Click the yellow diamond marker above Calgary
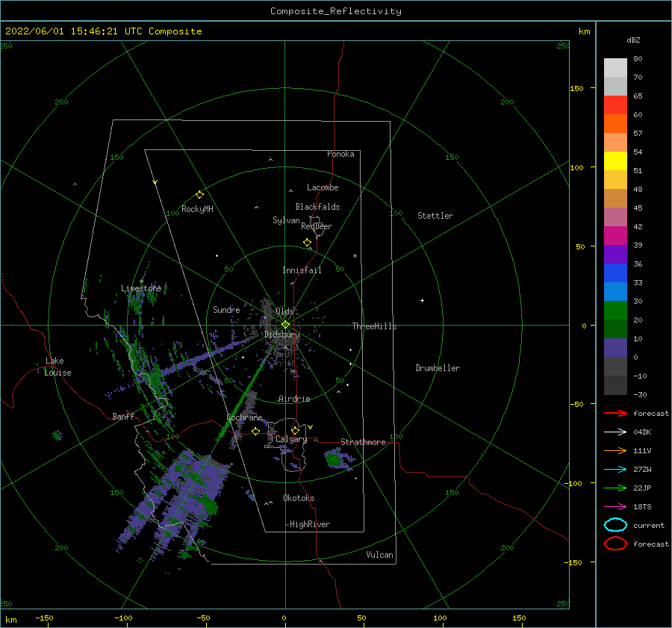The width and height of the screenshot is (672, 628). 295,430
